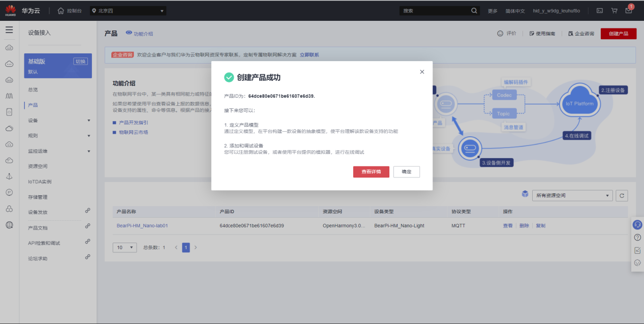Click 评价 in the page header
644x324 pixels.
point(506,34)
